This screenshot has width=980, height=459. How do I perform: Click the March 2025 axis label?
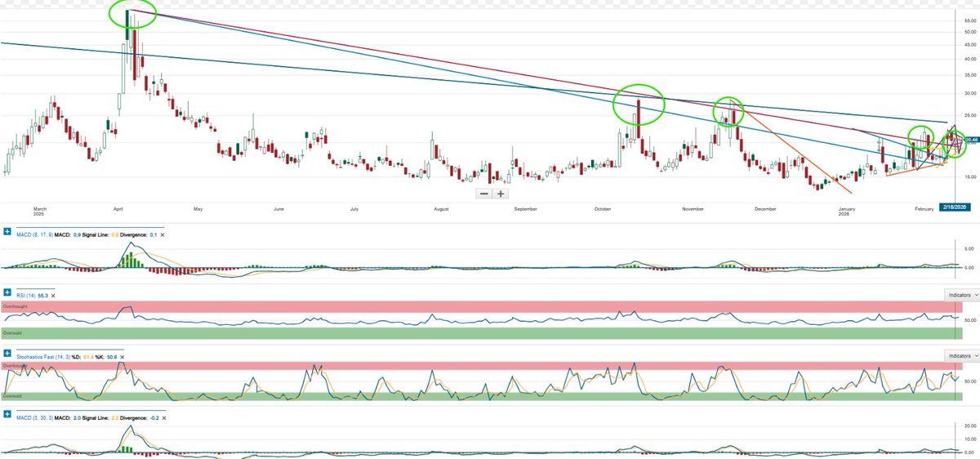[x=41, y=212]
